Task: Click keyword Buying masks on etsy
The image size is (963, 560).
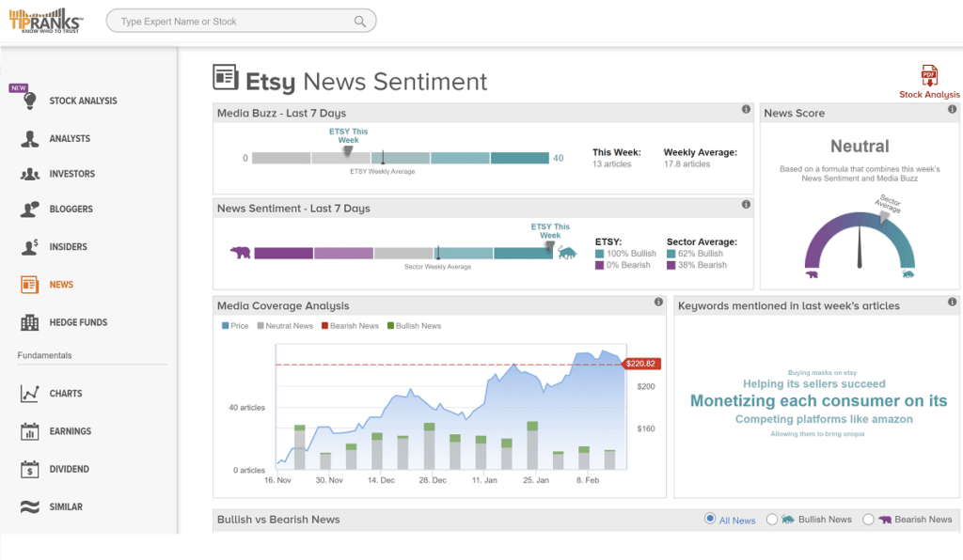Action: 822,372
